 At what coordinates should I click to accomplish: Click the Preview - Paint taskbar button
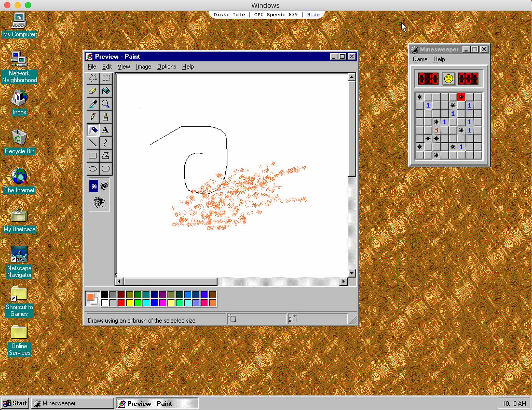(x=157, y=404)
